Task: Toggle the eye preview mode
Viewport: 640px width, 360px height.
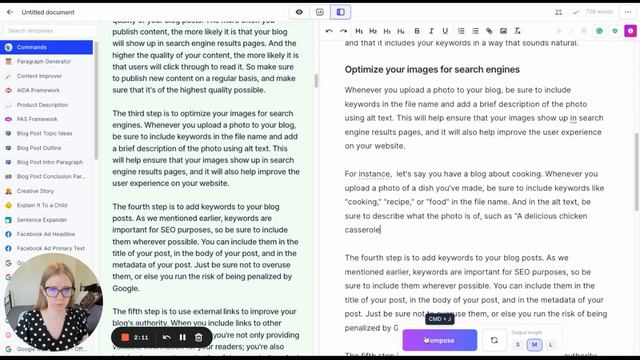Action: 299,12
